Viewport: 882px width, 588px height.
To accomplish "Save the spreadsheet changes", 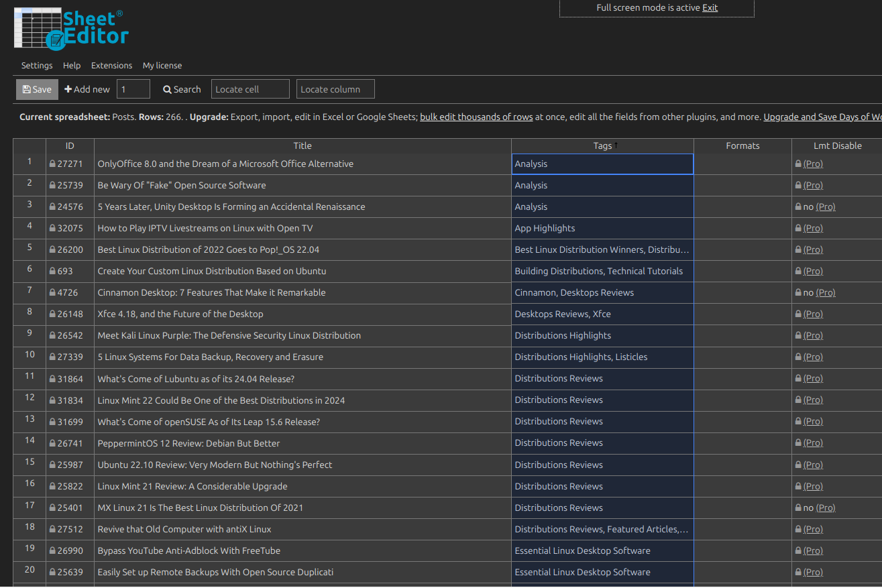I will coord(37,89).
